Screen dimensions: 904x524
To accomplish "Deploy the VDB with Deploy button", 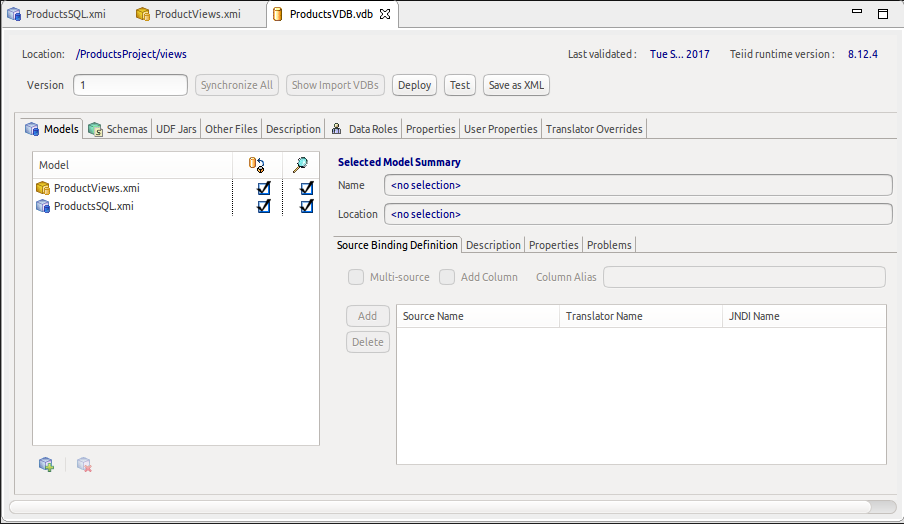I will [415, 85].
